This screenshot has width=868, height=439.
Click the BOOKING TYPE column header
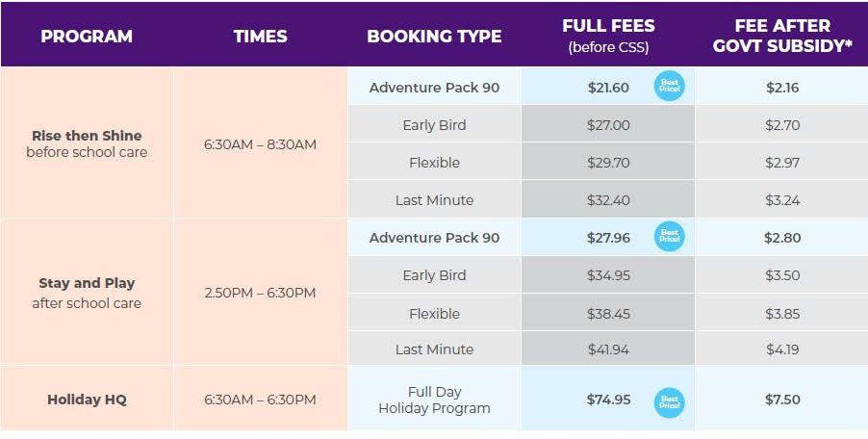tap(434, 37)
